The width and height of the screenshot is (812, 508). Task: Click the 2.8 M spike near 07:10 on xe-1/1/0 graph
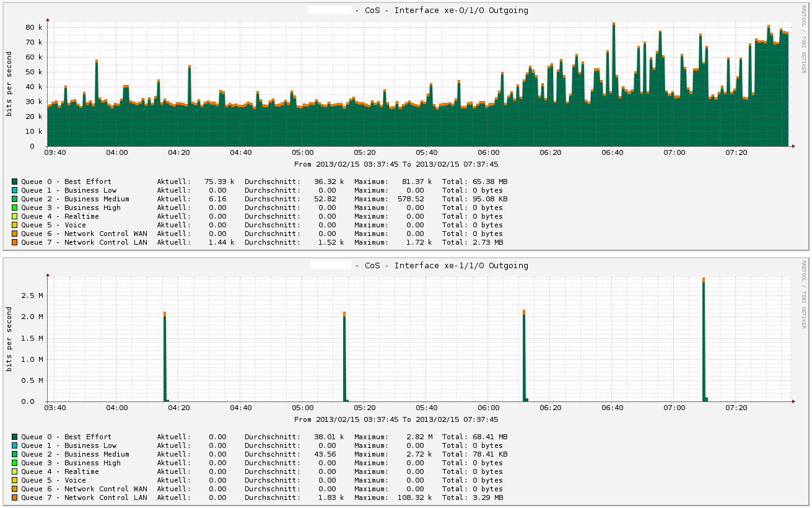(704, 339)
